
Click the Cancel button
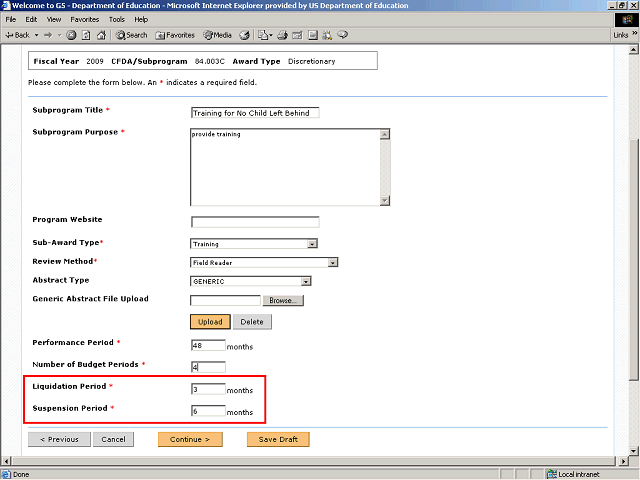click(113, 439)
